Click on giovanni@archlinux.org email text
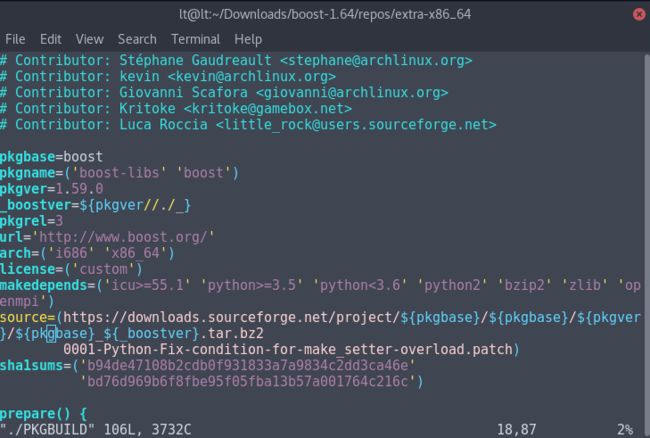Image resolution: width=650 pixels, height=438 pixels. tap(352, 92)
